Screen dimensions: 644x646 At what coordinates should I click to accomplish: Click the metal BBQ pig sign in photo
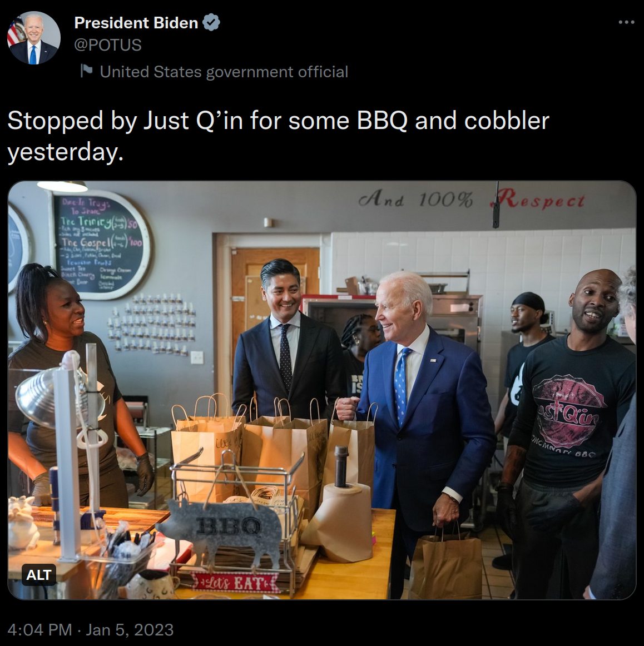(220, 530)
